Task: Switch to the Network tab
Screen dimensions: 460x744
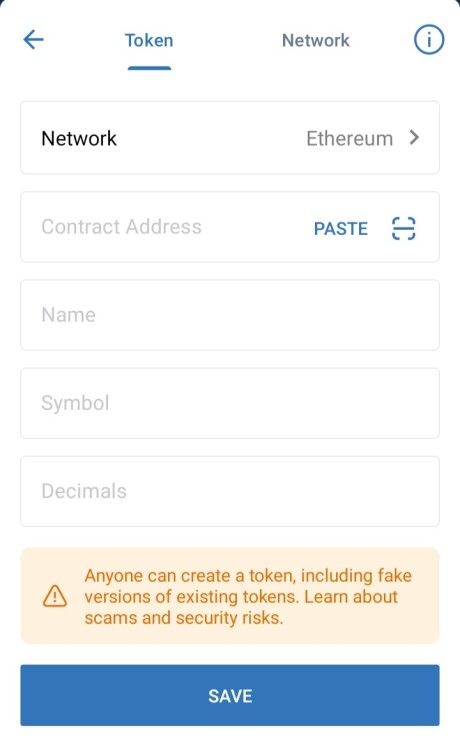Action: tap(316, 40)
